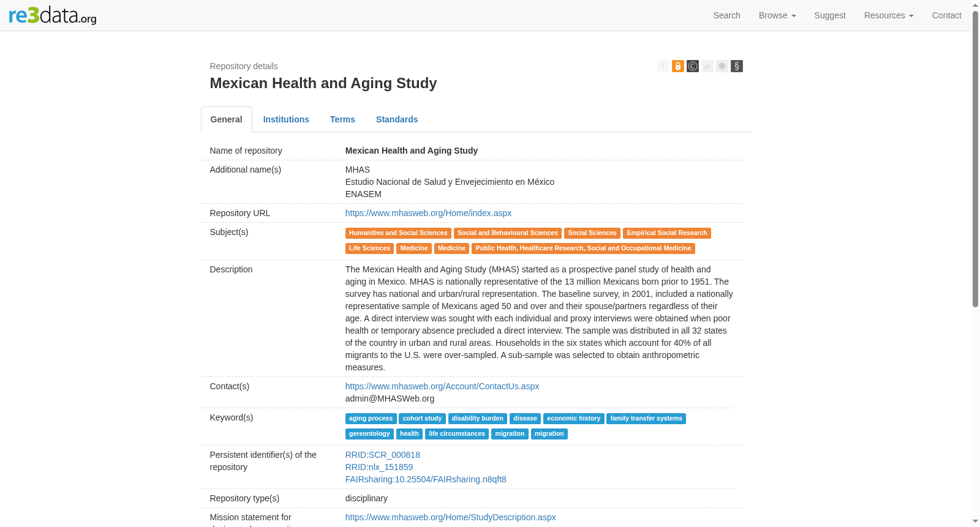The width and height of the screenshot is (980, 527).
Task: Go to Search in the navbar
Action: point(727,15)
